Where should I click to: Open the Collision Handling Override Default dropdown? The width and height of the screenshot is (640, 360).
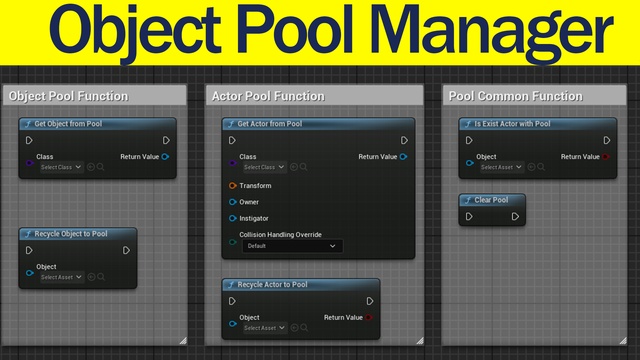pos(292,246)
